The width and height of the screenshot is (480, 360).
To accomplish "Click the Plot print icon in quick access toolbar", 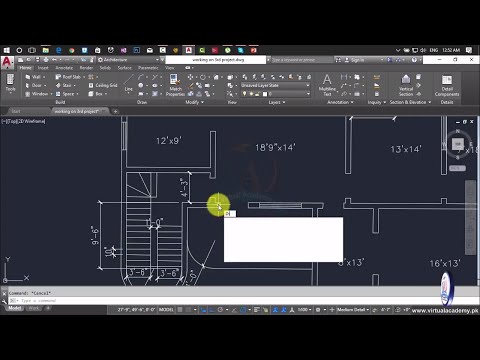I will [46, 60].
